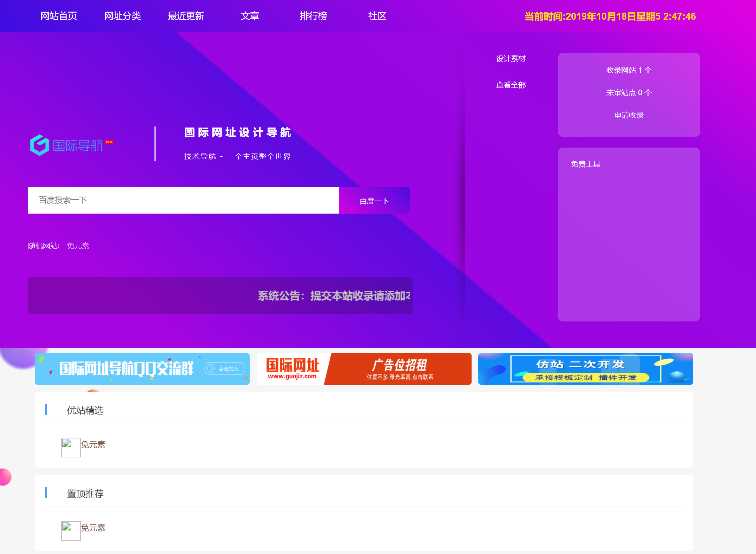
Task: Click 免元素 site icon under 优站精选
Action: (71, 447)
